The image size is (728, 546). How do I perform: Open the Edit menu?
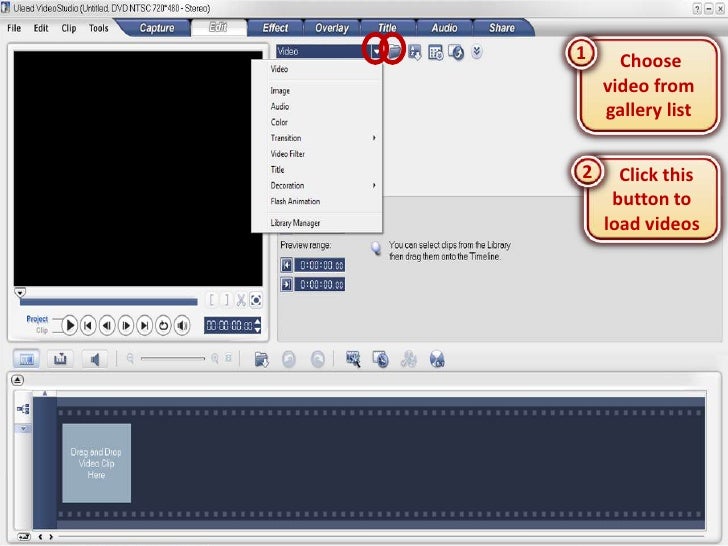41,28
